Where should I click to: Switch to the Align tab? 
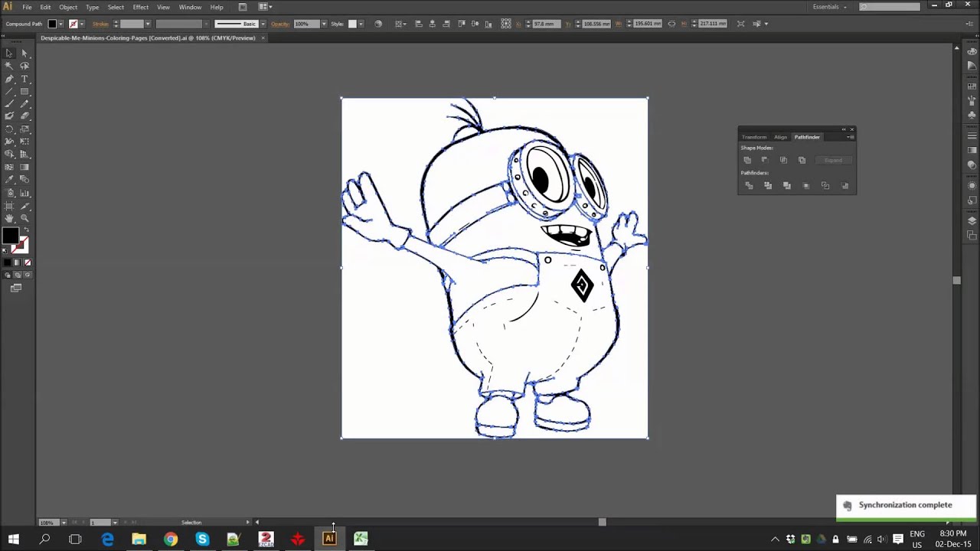tap(780, 137)
